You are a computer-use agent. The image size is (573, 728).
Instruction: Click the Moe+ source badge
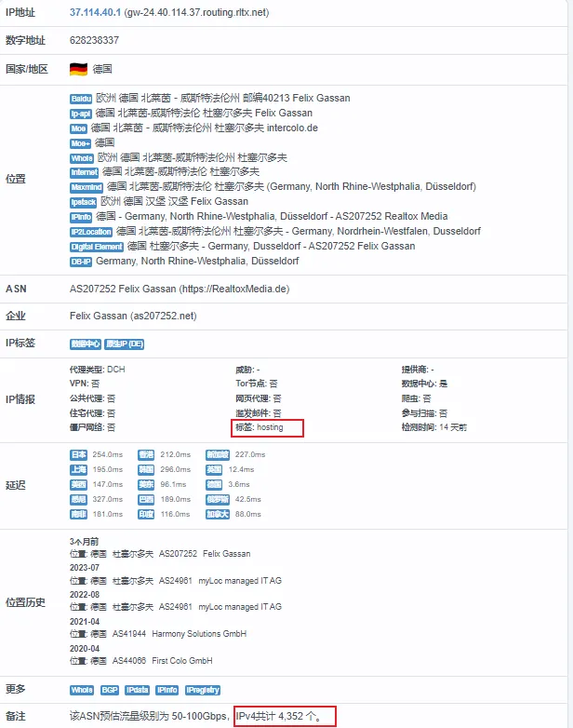(80, 142)
